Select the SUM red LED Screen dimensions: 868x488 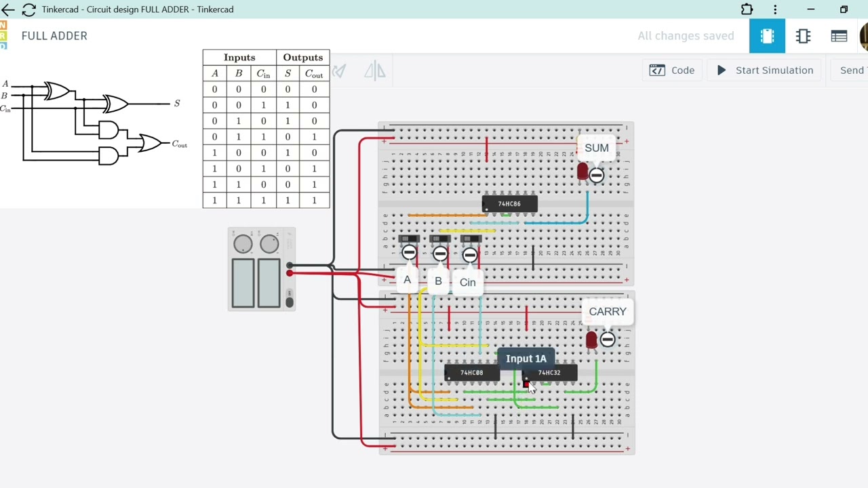tap(583, 171)
